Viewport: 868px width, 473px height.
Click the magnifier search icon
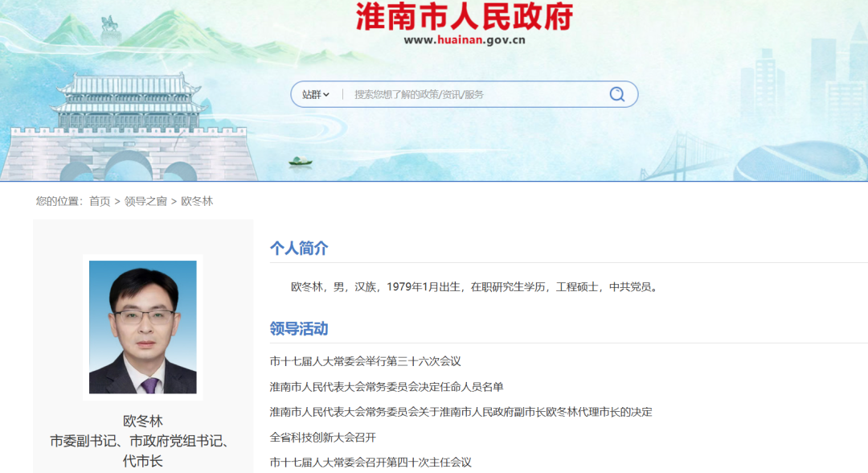[617, 94]
